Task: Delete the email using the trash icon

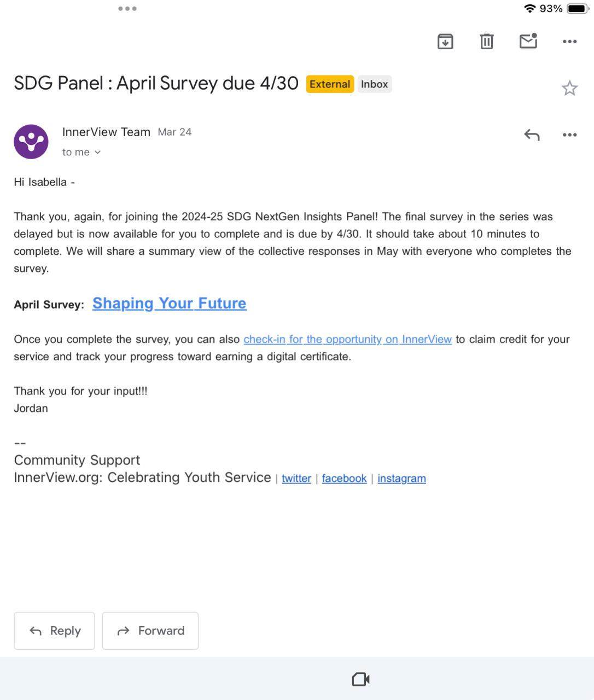Action: click(x=486, y=42)
